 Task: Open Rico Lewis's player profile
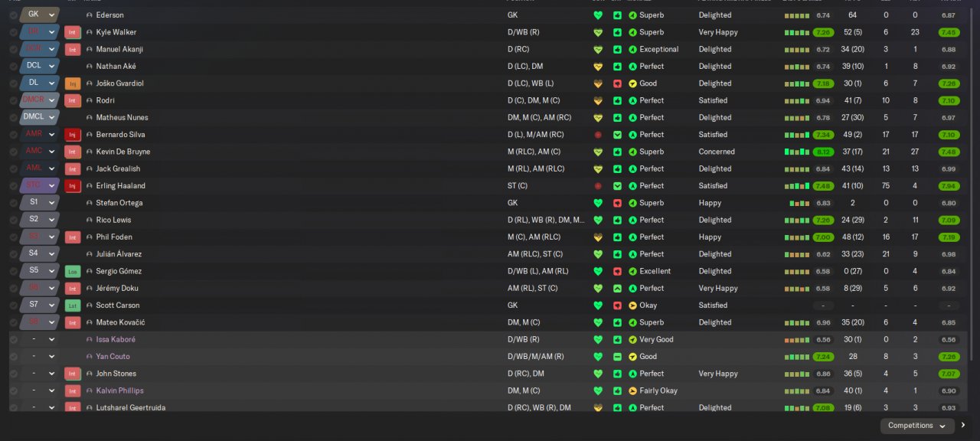[x=114, y=220]
